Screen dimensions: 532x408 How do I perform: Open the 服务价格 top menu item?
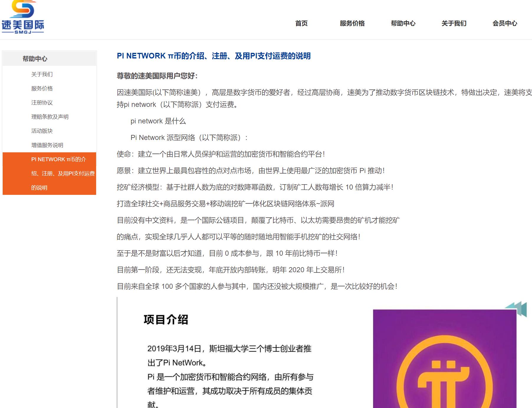click(352, 23)
